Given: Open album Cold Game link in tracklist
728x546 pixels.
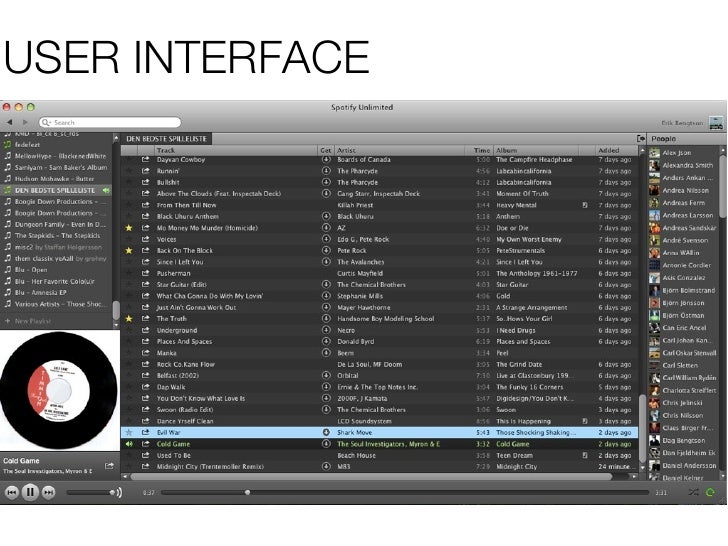Looking at the screenshot, I should click(513, 444).
